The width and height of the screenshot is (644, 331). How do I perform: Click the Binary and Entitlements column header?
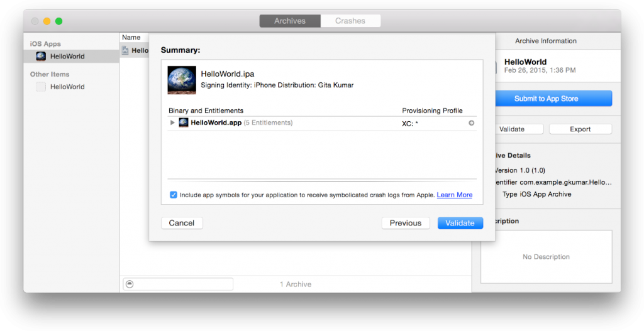pyautogui.click(x=206, y=111)
